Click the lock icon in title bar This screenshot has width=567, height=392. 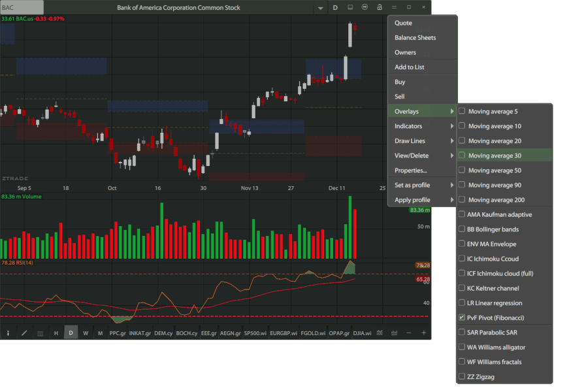[x=380, y=7]
